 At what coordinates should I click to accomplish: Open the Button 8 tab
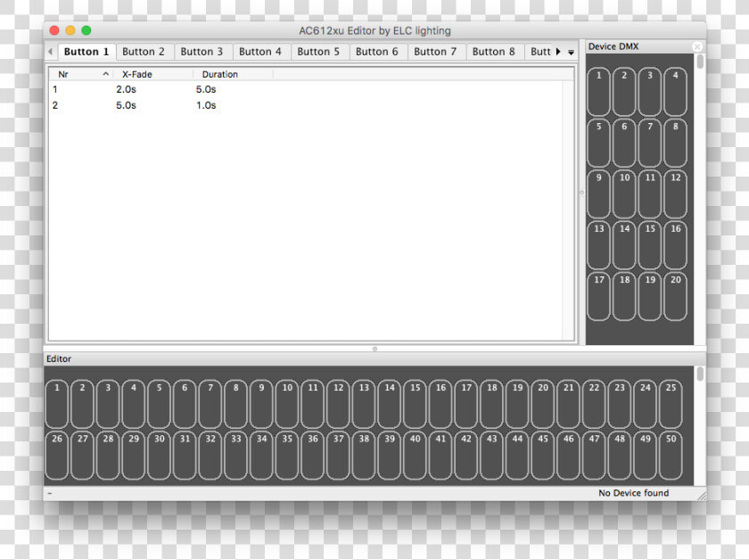pyautogui.click(x=493, y=52)
